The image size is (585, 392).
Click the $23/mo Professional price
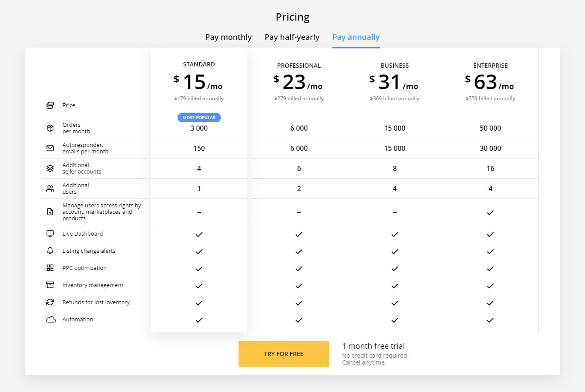click(298, 82)
